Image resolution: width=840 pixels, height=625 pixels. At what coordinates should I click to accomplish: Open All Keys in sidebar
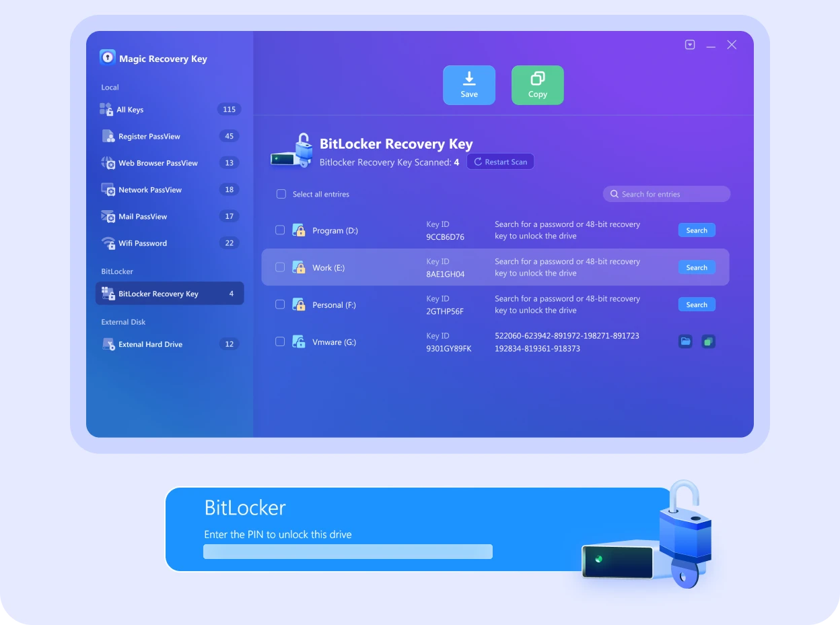[170, 109]
